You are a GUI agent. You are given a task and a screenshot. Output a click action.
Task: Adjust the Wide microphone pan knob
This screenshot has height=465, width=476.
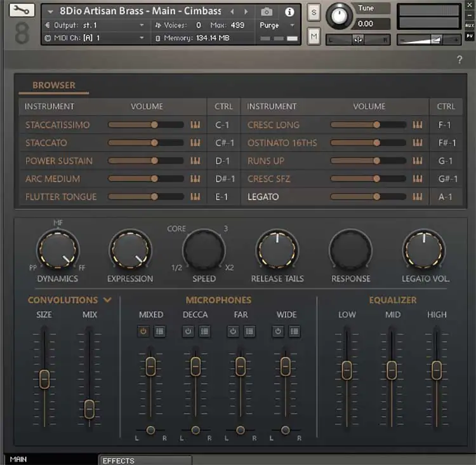click(x=286, y=430)
